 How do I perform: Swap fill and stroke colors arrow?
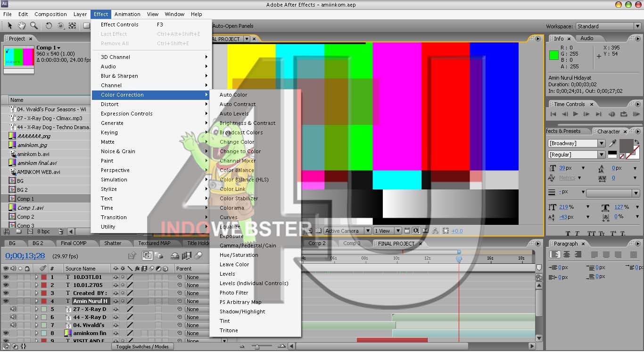(637, 142)
